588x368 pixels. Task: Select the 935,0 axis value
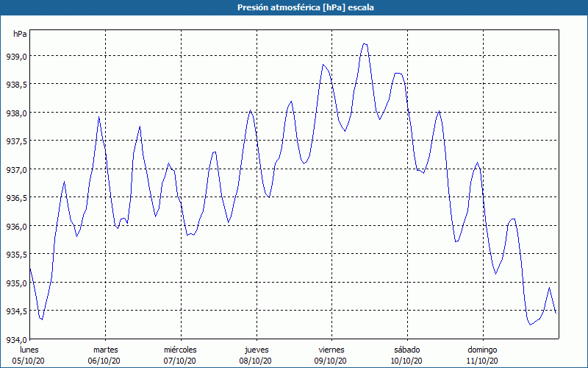click(16, 283)
